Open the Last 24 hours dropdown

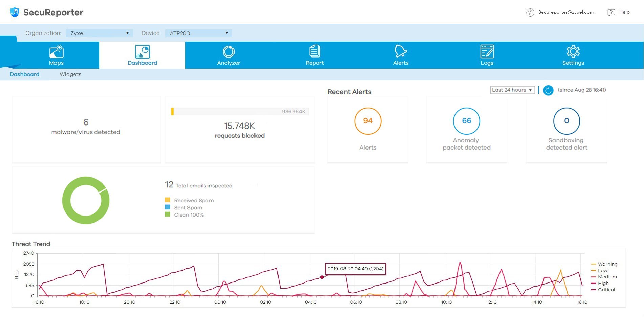coord(512,90)
